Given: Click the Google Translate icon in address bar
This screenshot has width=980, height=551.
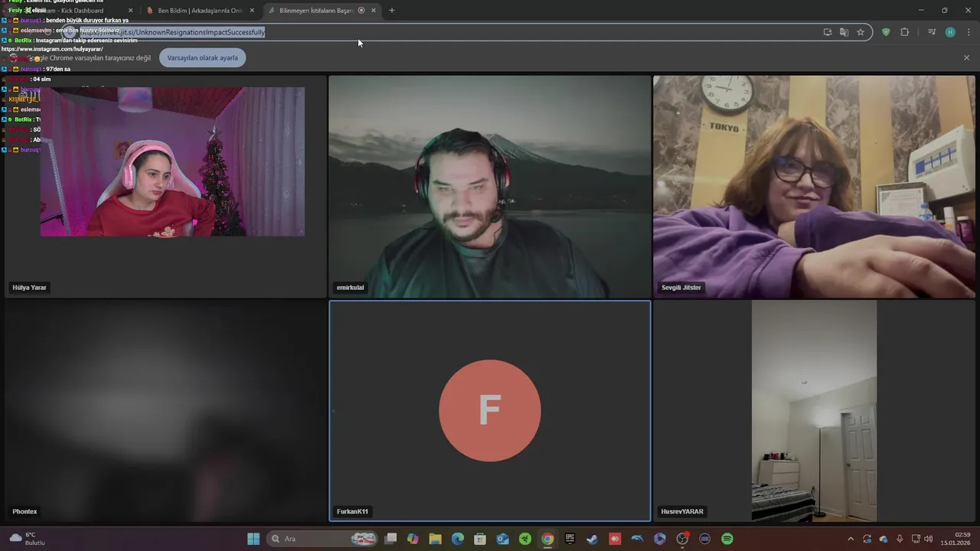Looking at the screenshot, I should 844,32.
